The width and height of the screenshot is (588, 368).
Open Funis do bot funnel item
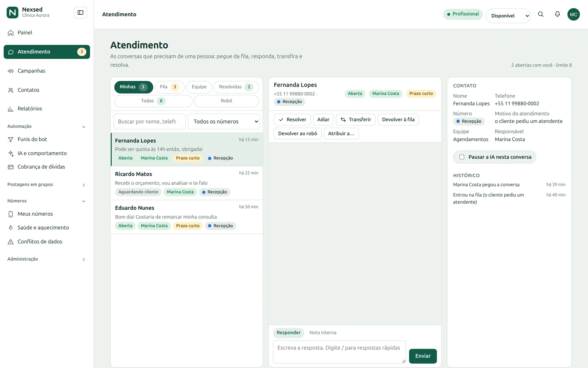(47, 139)
